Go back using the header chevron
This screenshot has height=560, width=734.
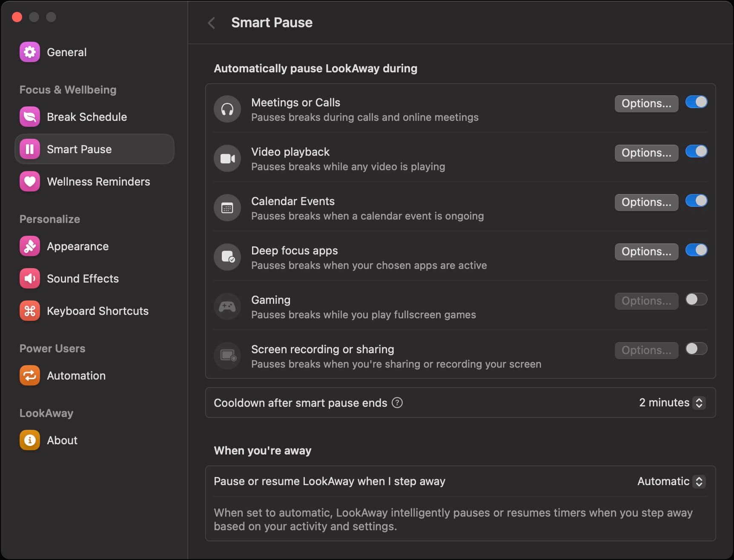click(x=211, y=23)
